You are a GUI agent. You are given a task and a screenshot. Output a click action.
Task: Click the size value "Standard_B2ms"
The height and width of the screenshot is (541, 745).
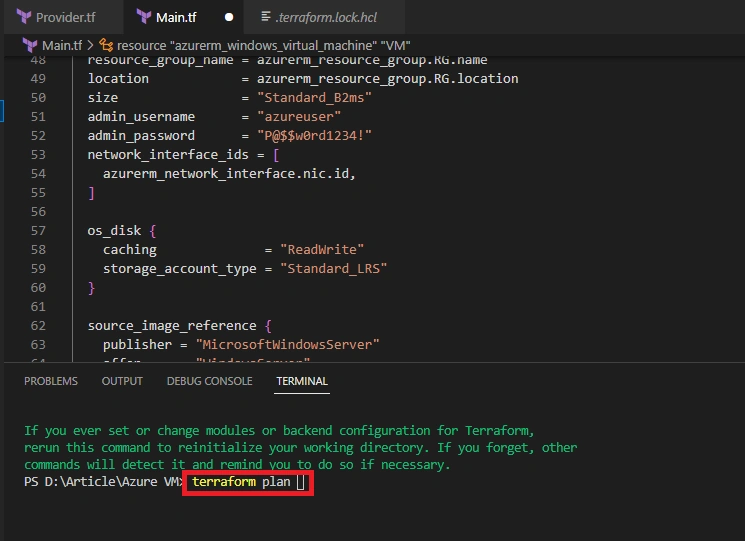[x=314, y=98]
